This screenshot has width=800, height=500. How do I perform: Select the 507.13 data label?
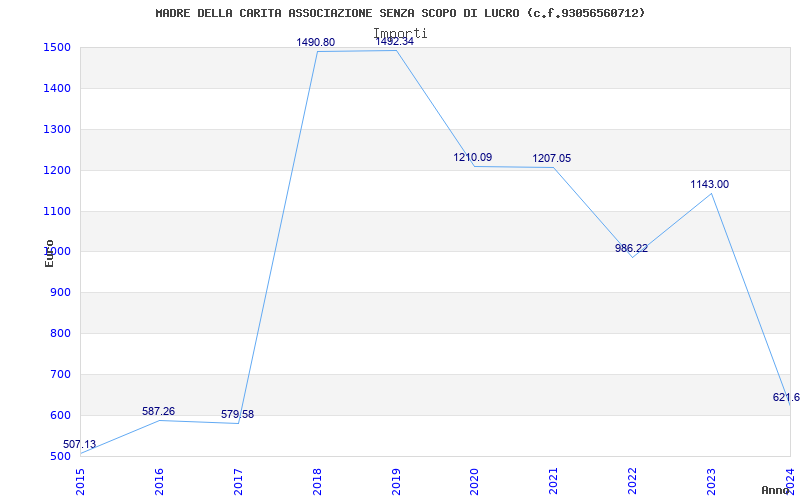point(80,444)
